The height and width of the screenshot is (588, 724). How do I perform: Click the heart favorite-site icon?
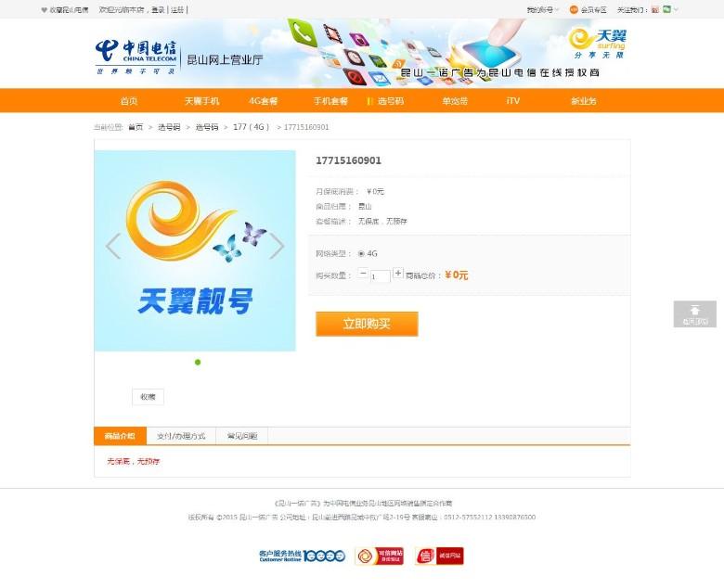point(45,9)
